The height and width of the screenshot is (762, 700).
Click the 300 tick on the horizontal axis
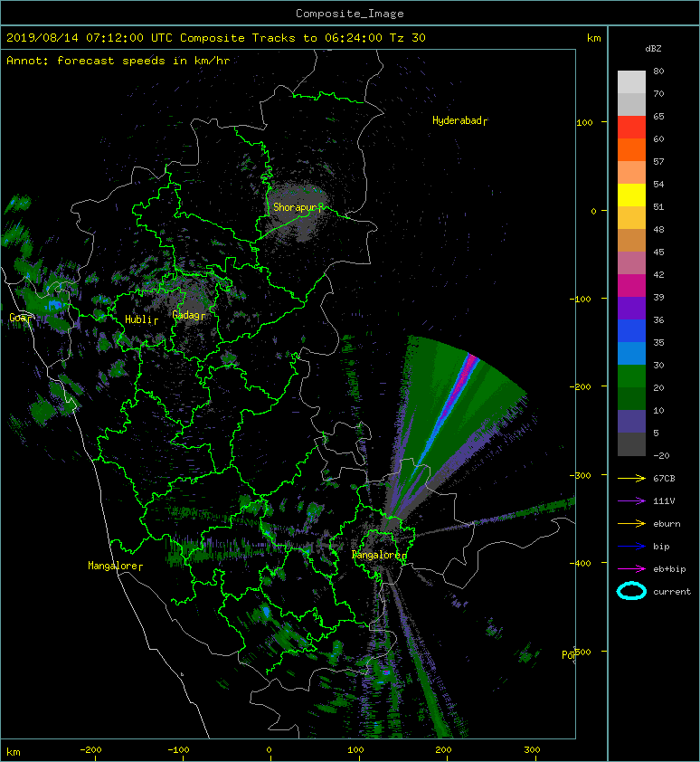[532, 750]
